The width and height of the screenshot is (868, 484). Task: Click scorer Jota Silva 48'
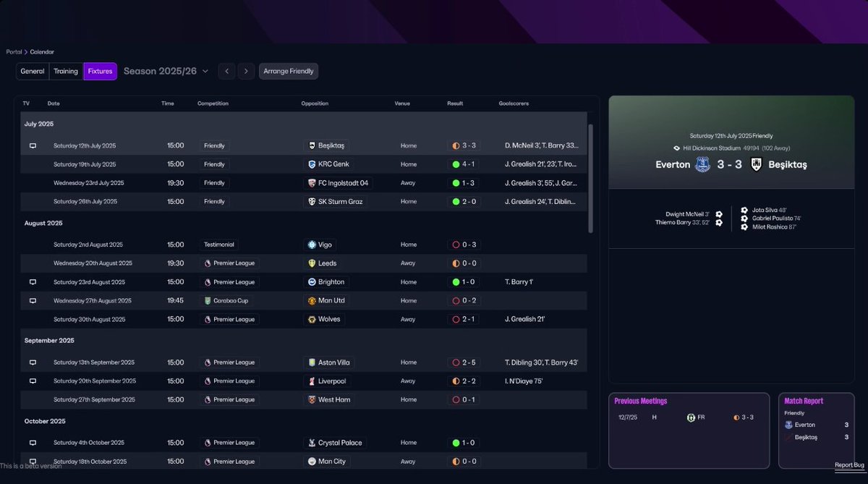pos(769,211)
